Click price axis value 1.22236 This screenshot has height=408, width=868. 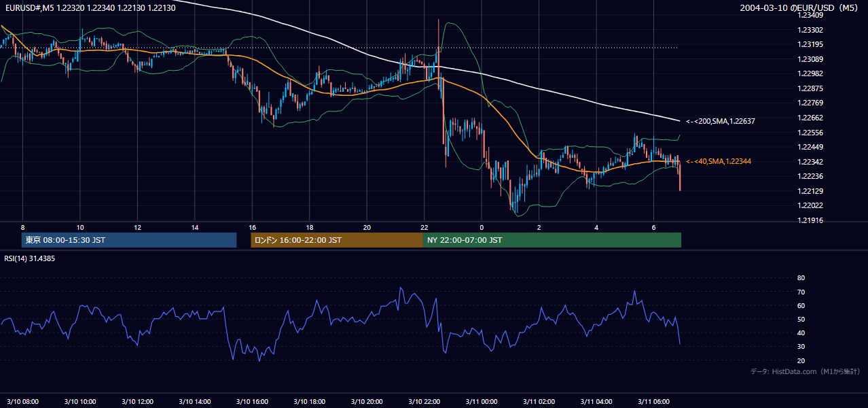pos(809,176)
